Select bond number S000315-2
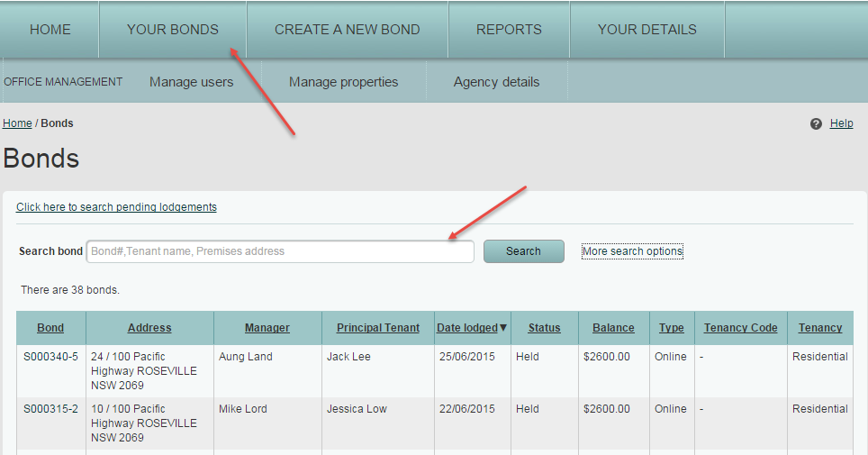The width and height of the screenshot is (868, 455). 50,408
